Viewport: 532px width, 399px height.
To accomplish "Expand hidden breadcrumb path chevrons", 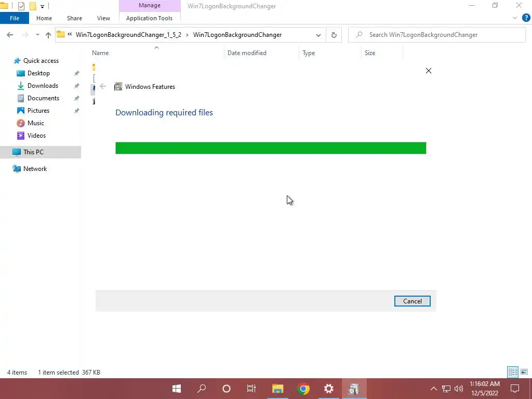I will 70,34.
